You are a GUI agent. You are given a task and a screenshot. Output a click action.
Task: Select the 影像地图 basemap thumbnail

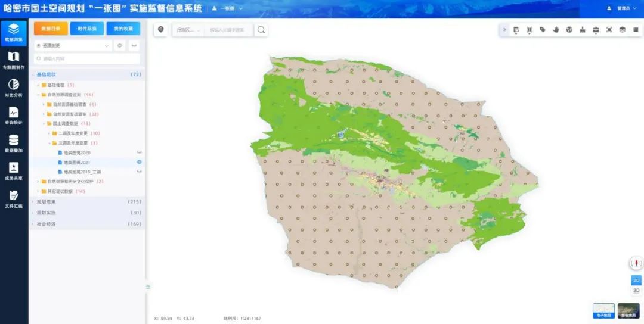[628, 311]
